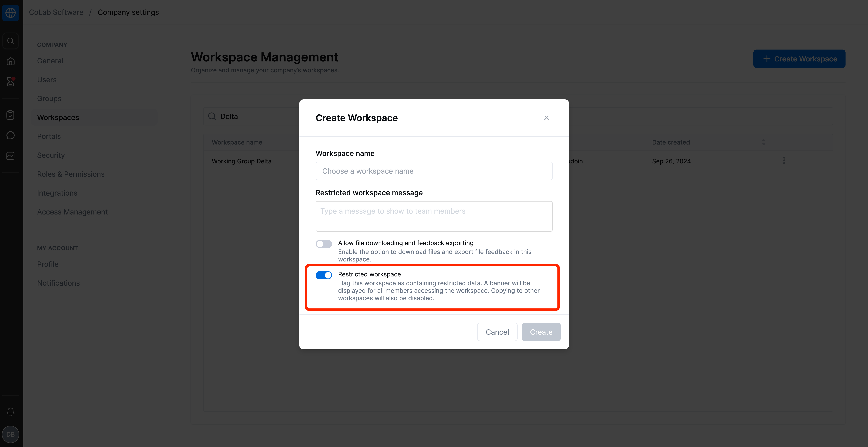Screen dimensions: 868x447
Task: Open Access Management settings
Action: click(72, 212)
